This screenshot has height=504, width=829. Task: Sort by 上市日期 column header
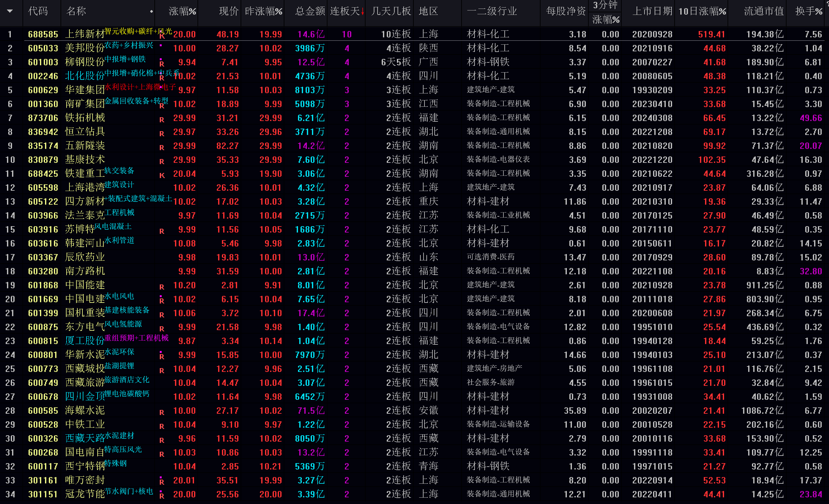point(652,11)
